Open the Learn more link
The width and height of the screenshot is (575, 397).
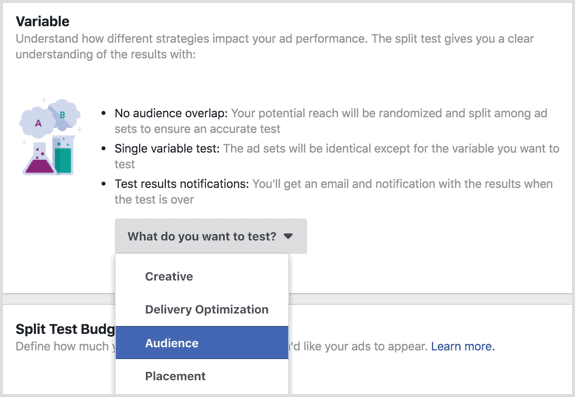tap(462, 346)
